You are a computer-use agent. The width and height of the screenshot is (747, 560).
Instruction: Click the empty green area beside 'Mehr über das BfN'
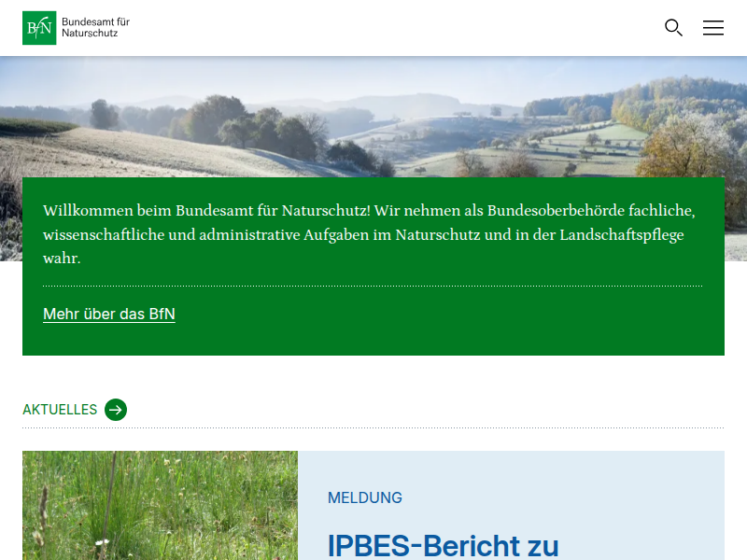point(467,317)
